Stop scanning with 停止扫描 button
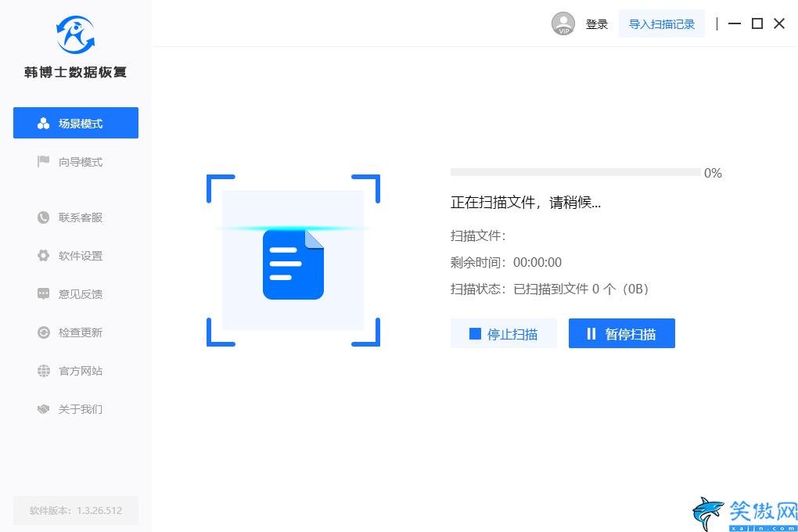 pos(503,333)
